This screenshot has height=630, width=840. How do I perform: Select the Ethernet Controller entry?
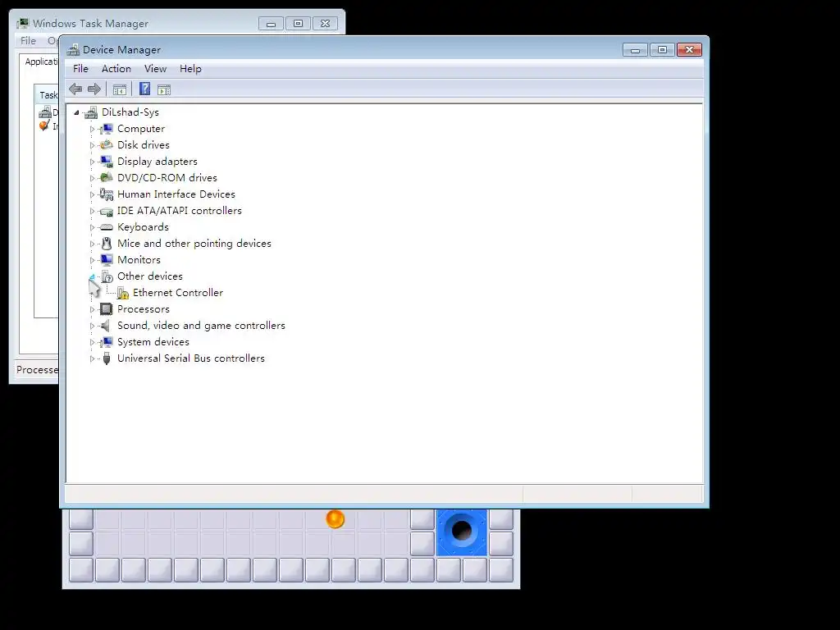point(178,293)
